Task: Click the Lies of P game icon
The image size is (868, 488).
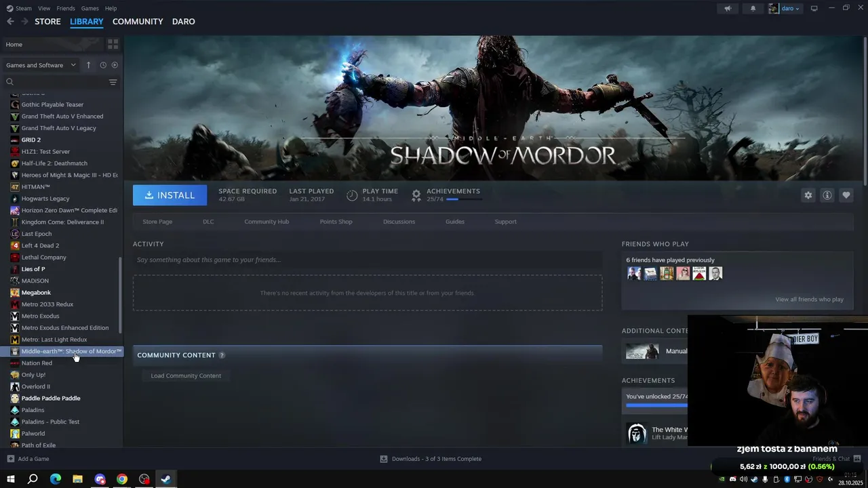Action: (15, 269)
